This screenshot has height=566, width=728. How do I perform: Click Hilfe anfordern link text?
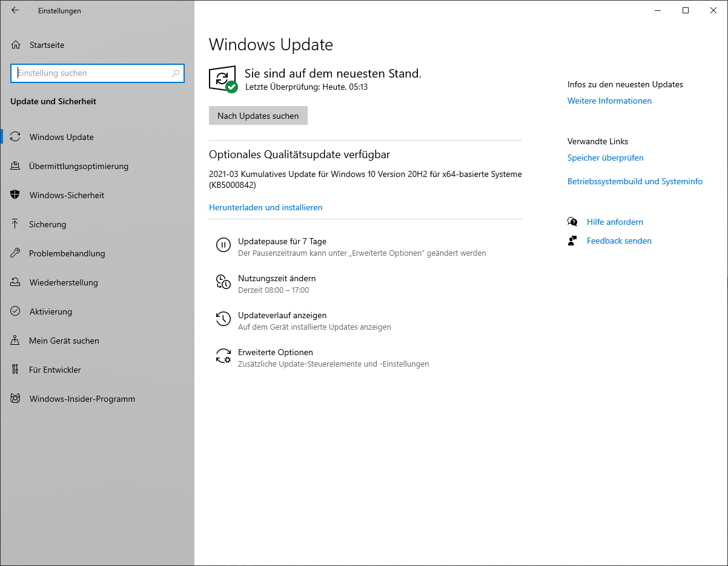tap(615, 222)
